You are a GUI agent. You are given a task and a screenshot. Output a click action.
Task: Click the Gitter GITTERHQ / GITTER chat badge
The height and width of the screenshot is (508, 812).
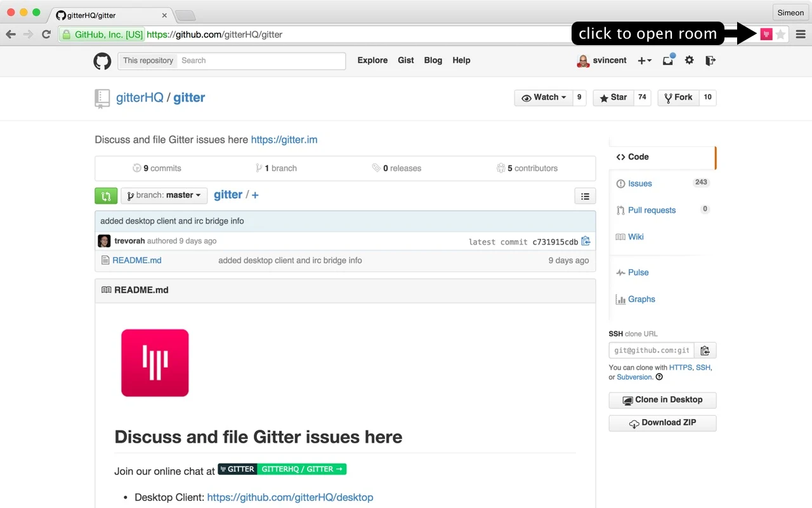(282, 469)
